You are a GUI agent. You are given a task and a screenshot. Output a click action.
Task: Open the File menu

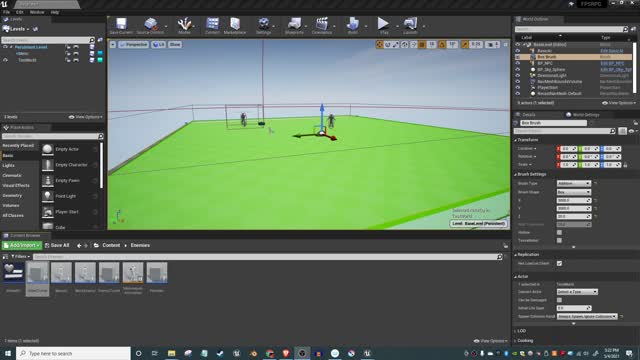(x=7, y=12)
